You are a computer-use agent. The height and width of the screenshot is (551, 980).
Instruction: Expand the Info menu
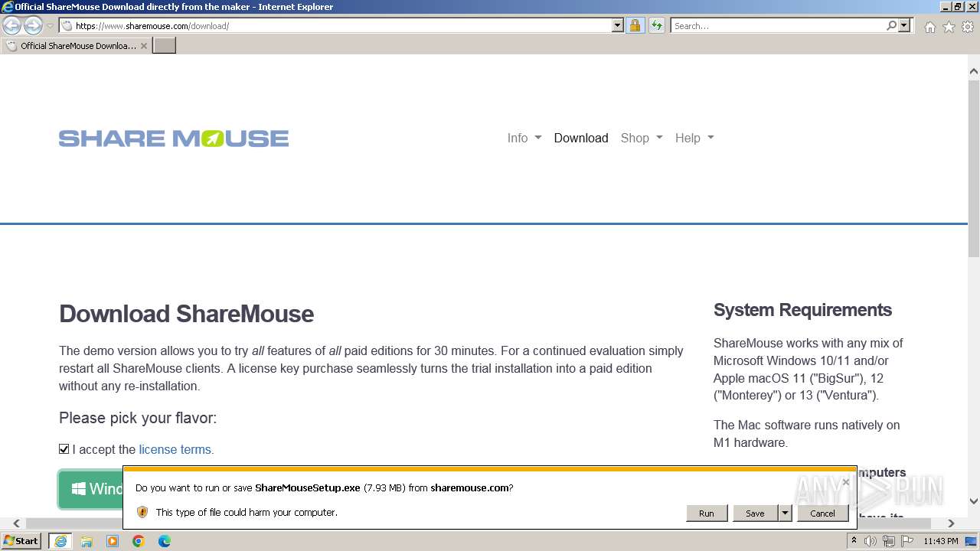point(524,138)
